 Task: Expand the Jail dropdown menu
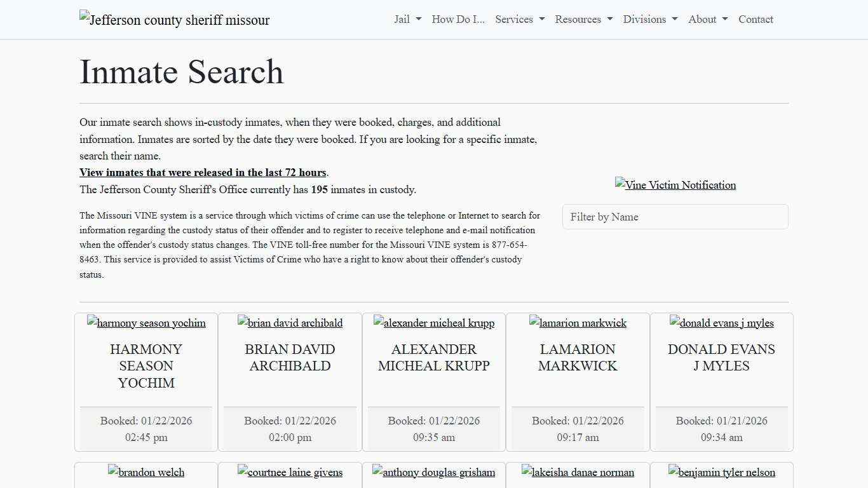tap(407, 20)
